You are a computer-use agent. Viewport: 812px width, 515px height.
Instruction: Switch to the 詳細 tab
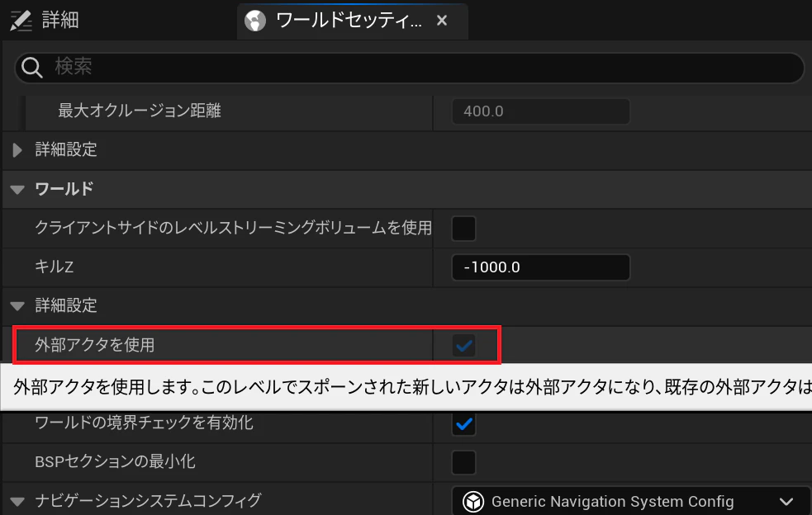click(x=45, y=21)
